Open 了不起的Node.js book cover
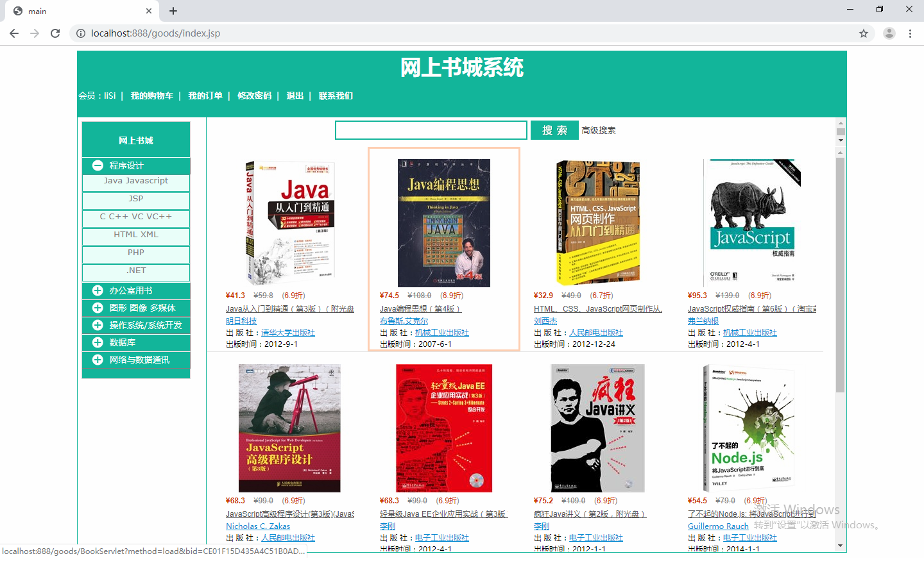 [749, 428]
